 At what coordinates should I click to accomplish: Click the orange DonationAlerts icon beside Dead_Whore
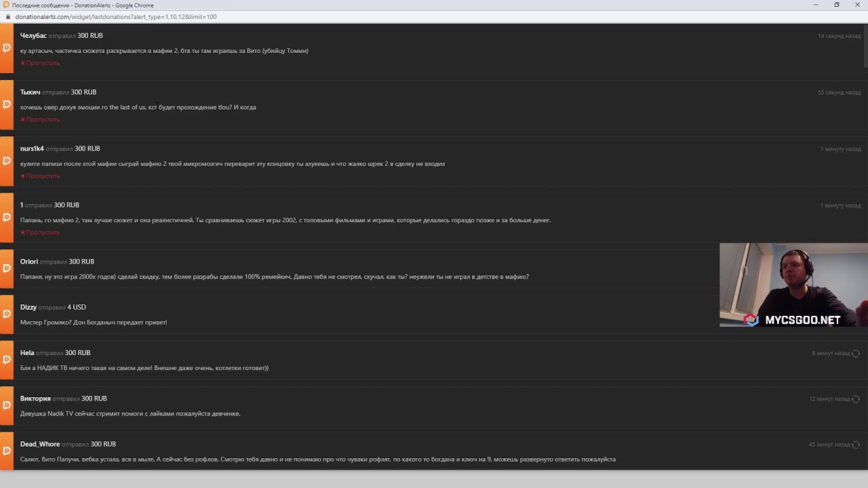coord(7,451)
